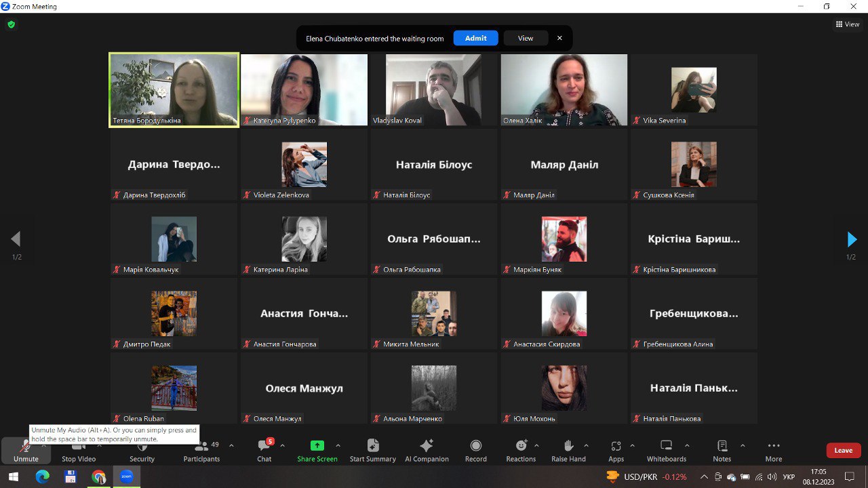Open the View layout menu at top right
868x488 pixels.
[848, 24]
